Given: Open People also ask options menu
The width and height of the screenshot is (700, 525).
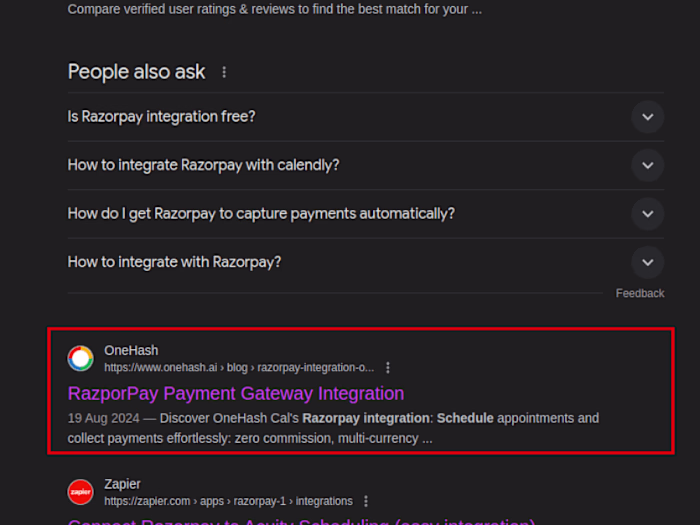Looking at the screenshot, I should (224, 72).
